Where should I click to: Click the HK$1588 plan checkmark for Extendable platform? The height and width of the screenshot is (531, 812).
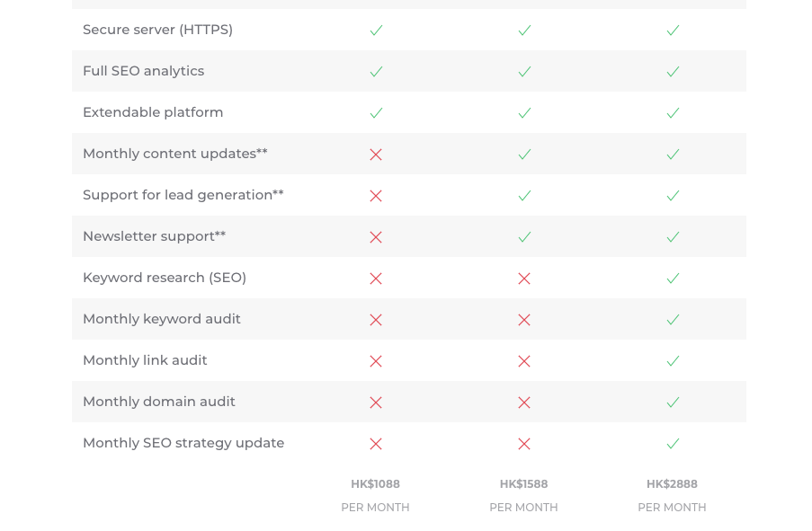coord(524,113)
